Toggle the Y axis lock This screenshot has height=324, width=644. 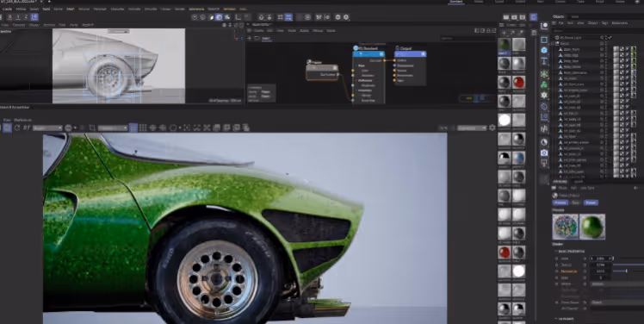tap(18, 17)
